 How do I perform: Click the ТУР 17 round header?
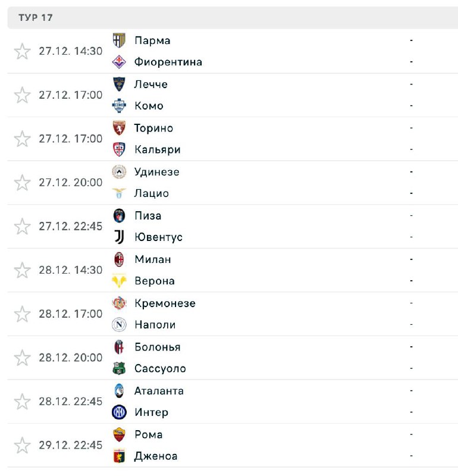[x=36, y=18]
